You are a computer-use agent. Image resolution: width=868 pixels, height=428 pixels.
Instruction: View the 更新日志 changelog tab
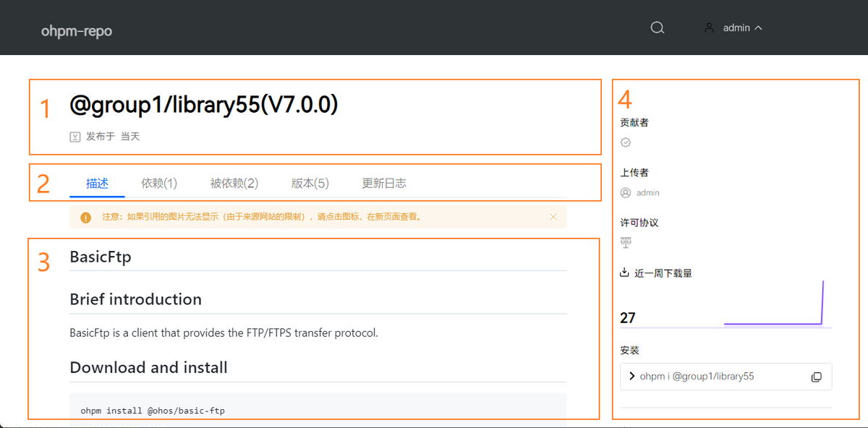click(384, 184)
